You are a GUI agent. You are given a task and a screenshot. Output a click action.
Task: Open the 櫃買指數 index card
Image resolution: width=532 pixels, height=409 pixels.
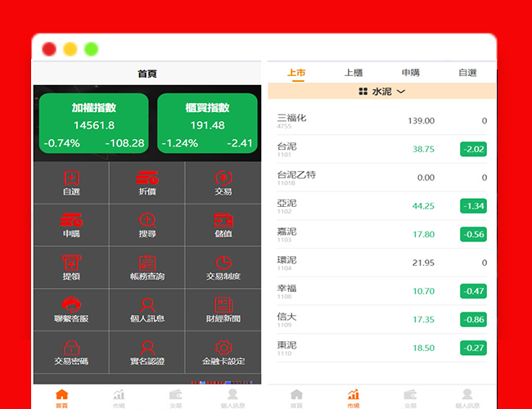coord(207,124)
